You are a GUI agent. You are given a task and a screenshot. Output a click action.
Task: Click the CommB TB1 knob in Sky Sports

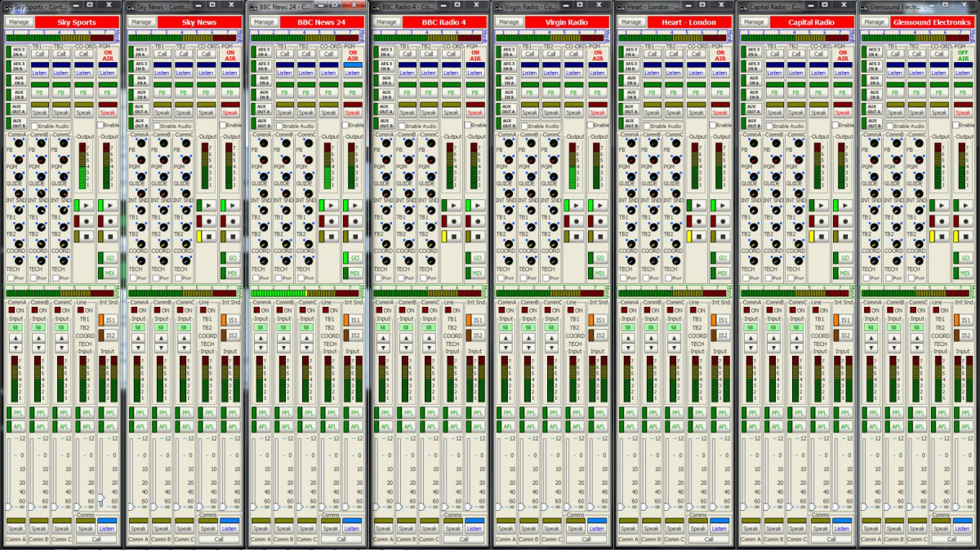42,209
